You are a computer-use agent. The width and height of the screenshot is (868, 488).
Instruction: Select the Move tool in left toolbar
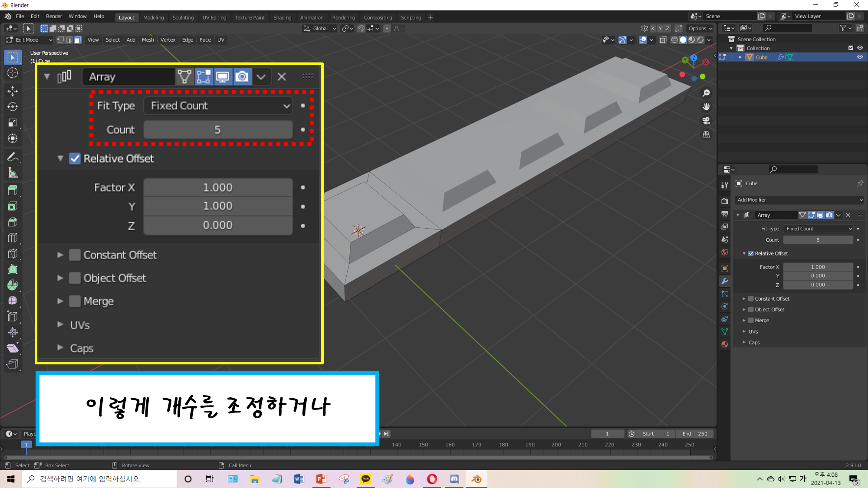click(13, 91)
